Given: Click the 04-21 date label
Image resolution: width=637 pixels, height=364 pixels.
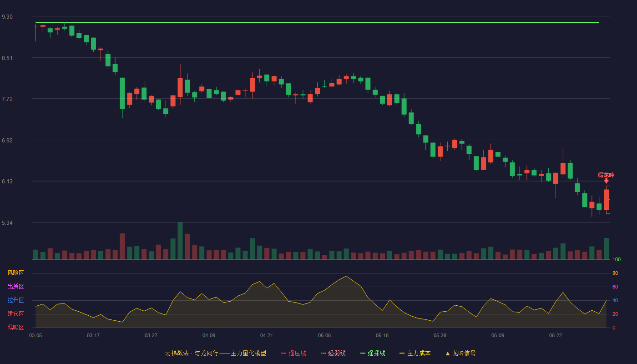Looking at the screenshot, I should pyautogui.click(x=267, y=335).
